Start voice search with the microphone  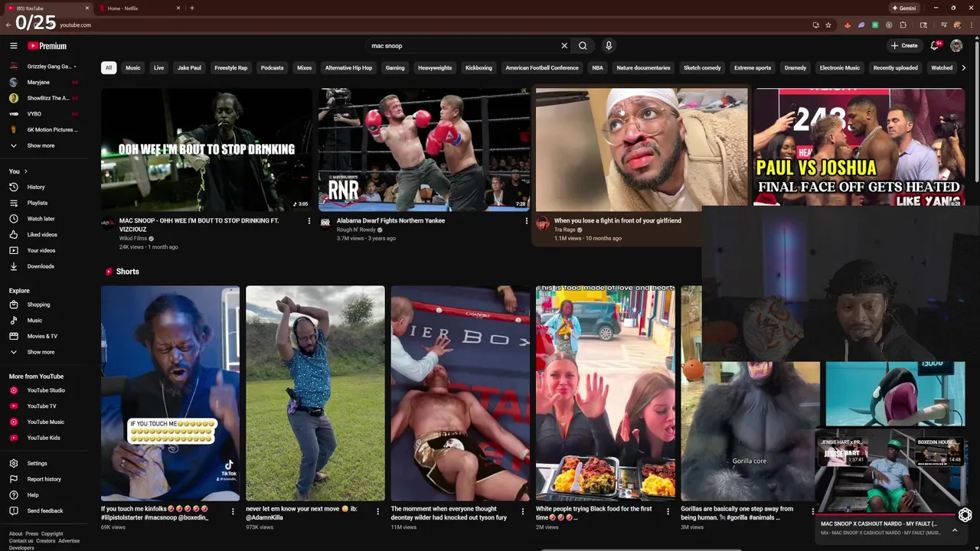(x=609, y=46)
